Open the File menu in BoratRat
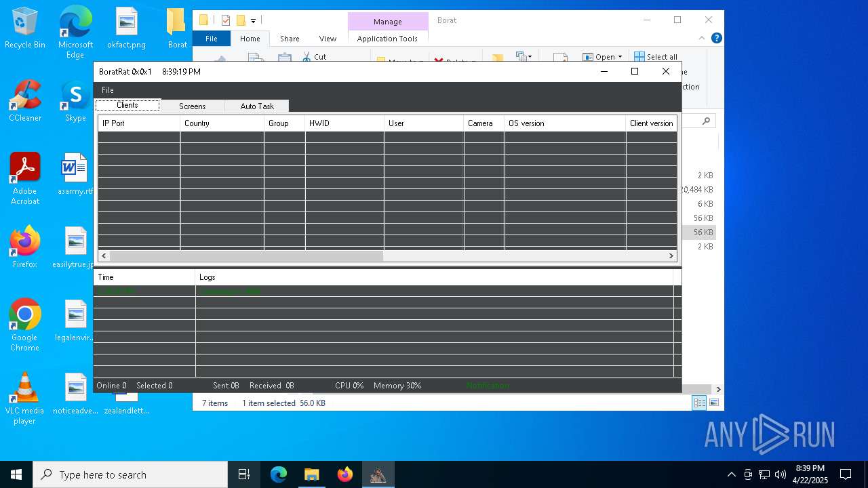 pyautogui.click(x=107, y=90)
